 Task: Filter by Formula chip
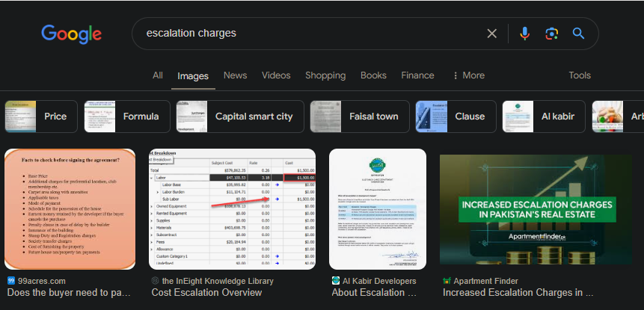tap(127, 117)
